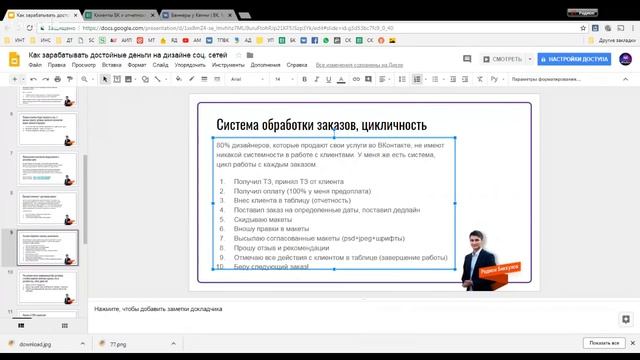Bookmark this page with the star icon
The image size is (640, 360).
(x=583, y=28)
